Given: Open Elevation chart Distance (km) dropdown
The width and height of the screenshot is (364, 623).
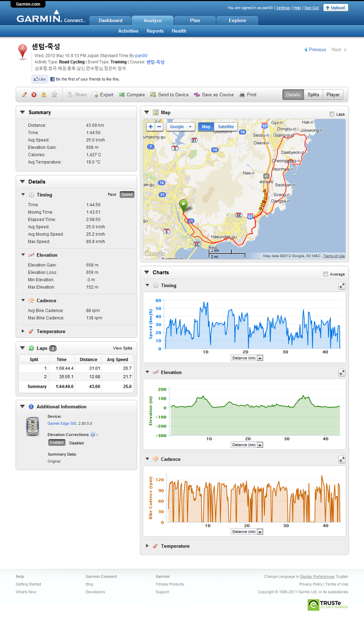Looking at the screenshot, I should coord(247,445).
